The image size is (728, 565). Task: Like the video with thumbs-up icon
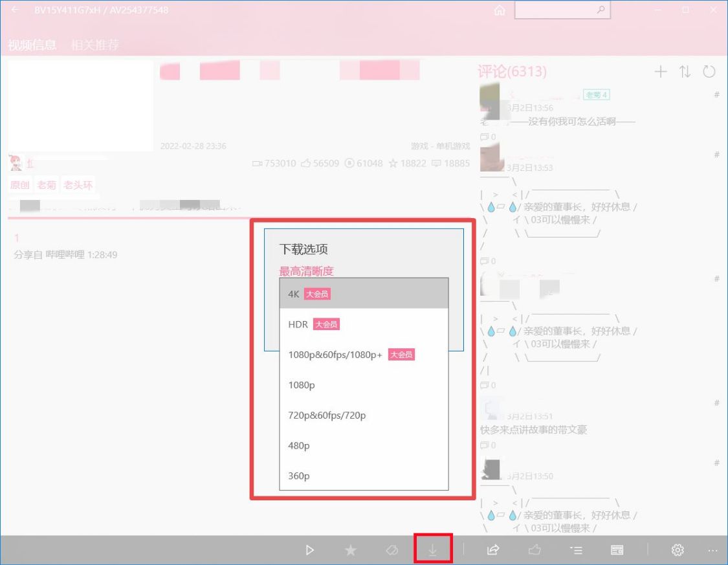(535, 550)
